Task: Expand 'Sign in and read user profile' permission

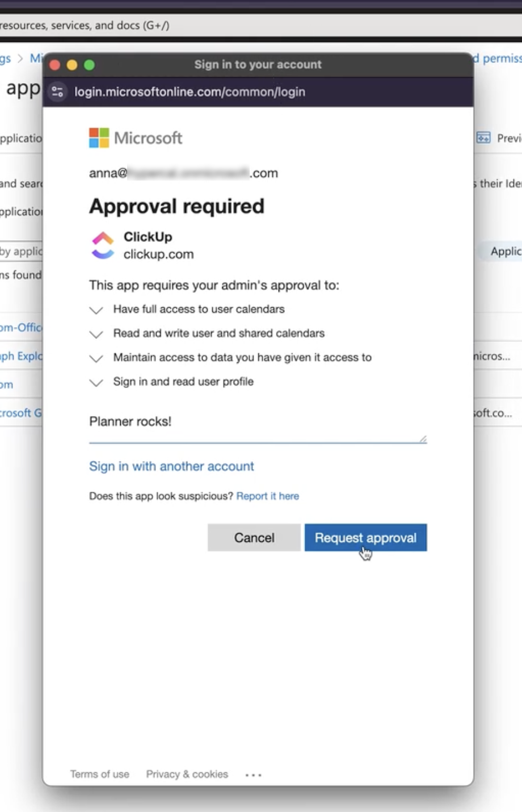Action: tap(96, 383)
